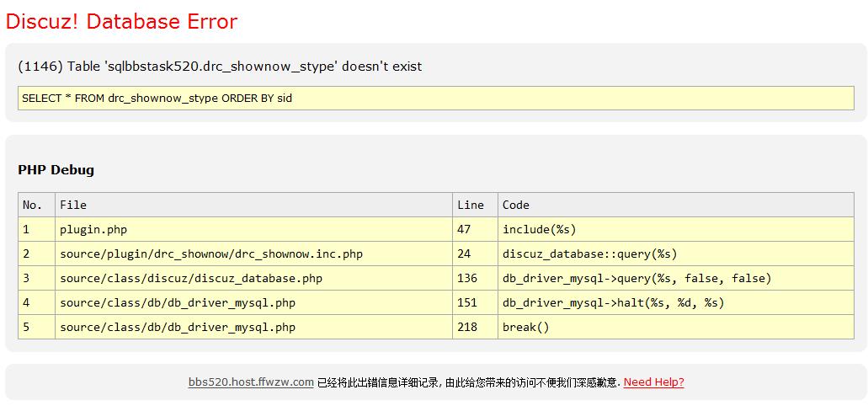Click the No. column header
The width and height of the screenshot is (868, 411).
coord(33,205)
